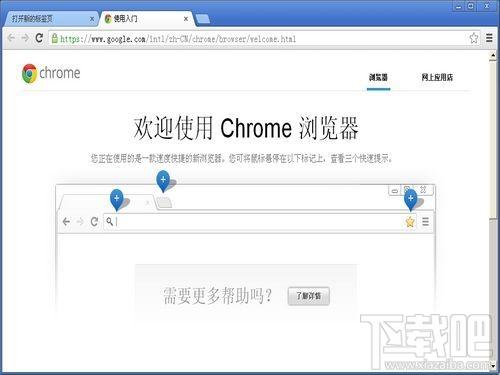
Task: Open the 网上应用店 navigation tab
Action: [x=437, y=77]
